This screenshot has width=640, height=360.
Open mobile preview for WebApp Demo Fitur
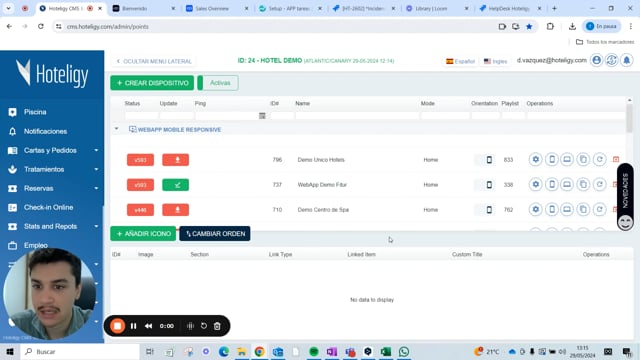(x=551, y=184)
